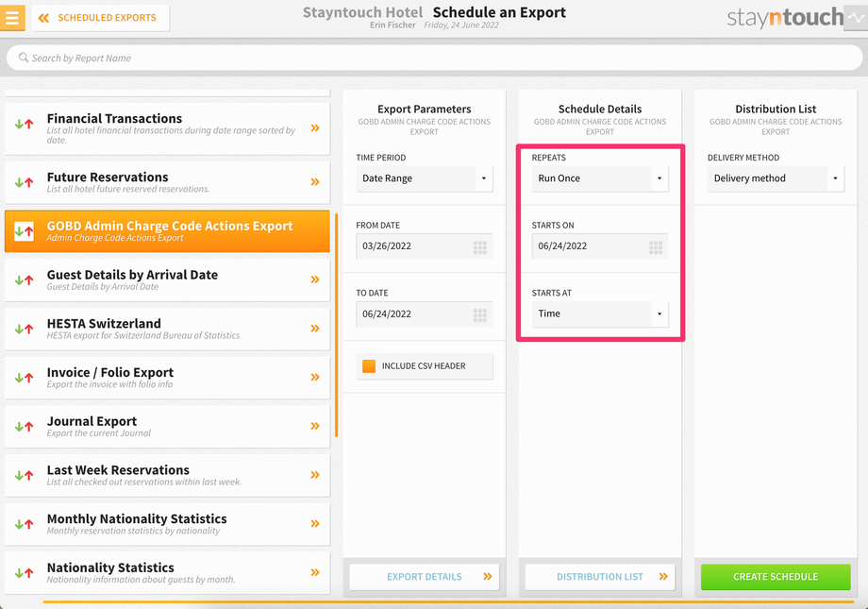The height and width of the screenshot is (609, 868).
Task: Click the To Date field
Action: 424,313
